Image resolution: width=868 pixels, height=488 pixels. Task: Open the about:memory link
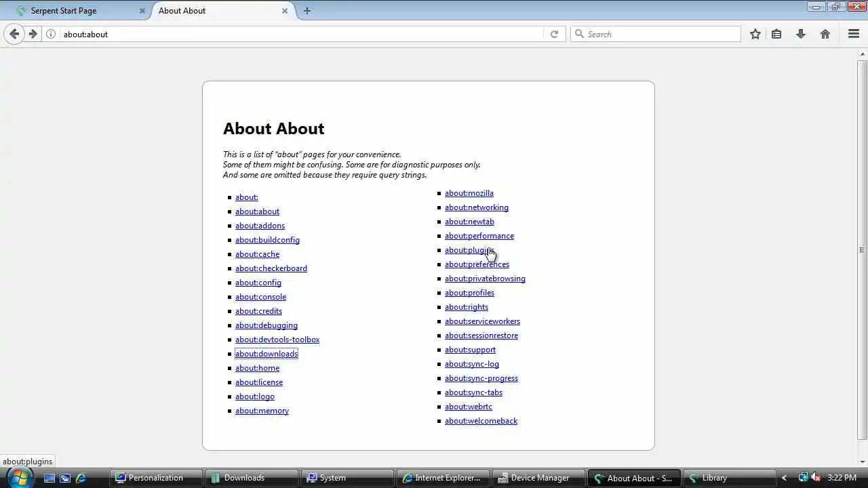point(262,411)
